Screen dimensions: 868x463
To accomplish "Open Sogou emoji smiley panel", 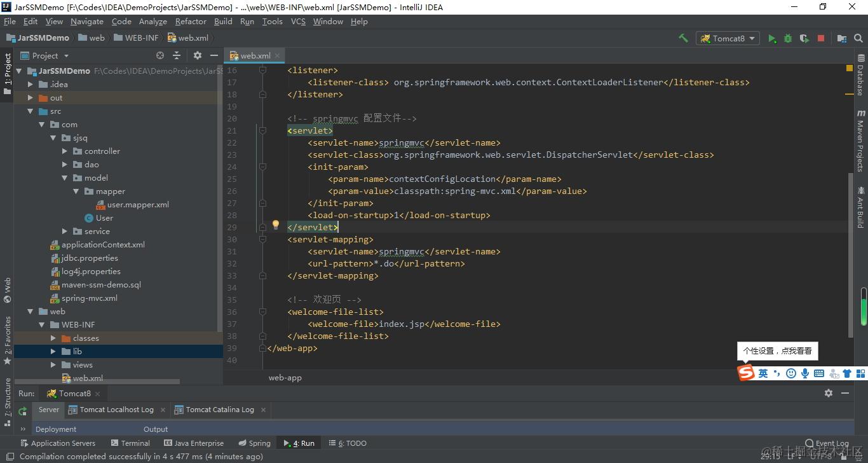I will 791,373.
